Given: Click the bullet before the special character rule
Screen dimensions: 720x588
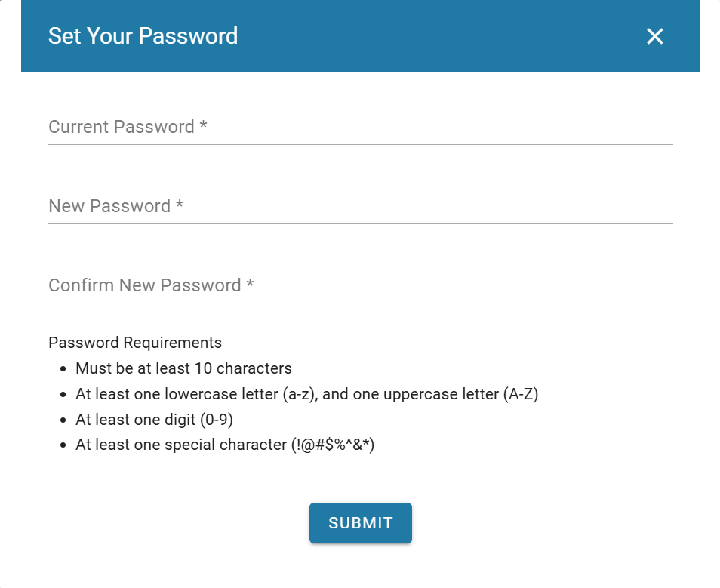Looking at the screenshot, I should (63, 445).
